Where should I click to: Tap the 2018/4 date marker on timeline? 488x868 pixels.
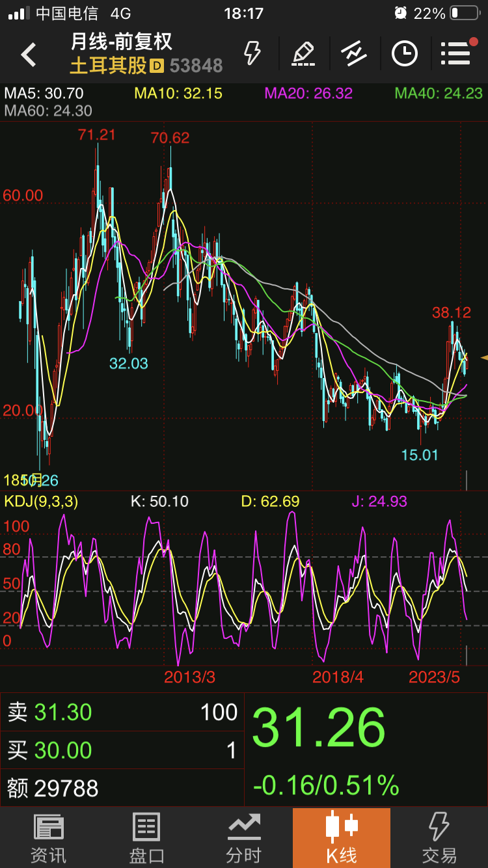[x=338, y=677]
